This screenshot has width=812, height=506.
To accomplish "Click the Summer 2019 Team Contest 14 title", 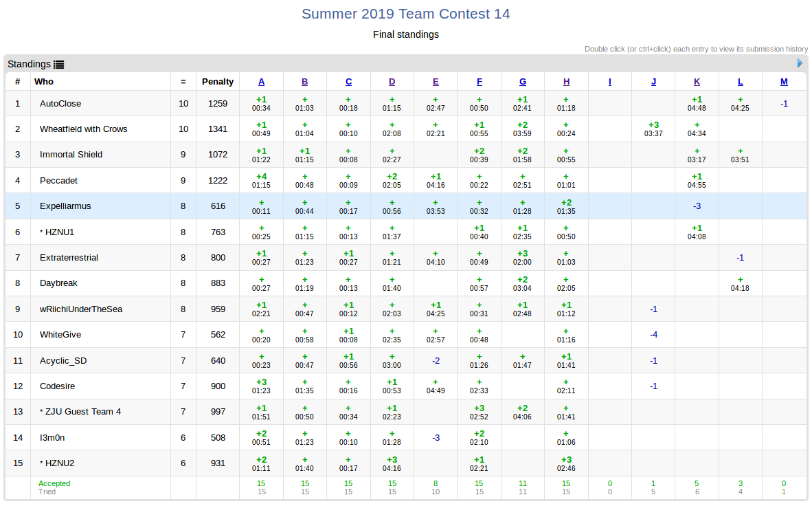I will (x=406, y=14).
